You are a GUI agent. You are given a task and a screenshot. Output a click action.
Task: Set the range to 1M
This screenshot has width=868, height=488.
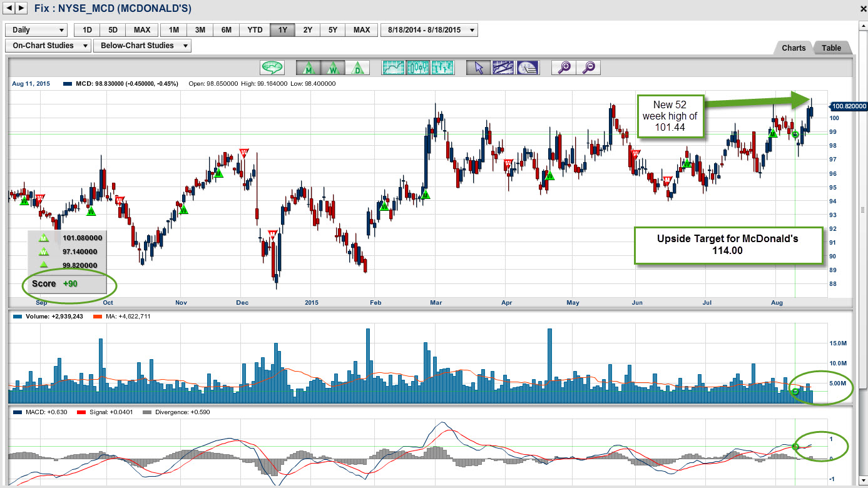pyautogui.click(x=174, y=30)
